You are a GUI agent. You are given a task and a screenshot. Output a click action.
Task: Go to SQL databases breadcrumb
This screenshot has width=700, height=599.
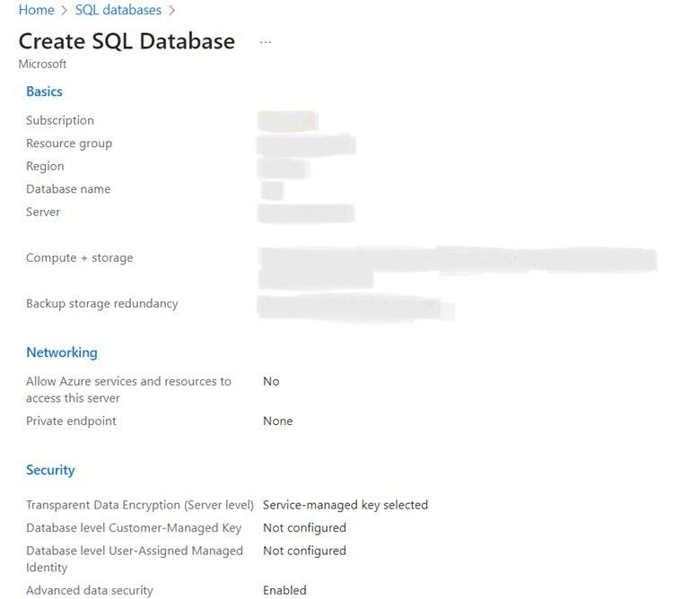tap(118, 10)
